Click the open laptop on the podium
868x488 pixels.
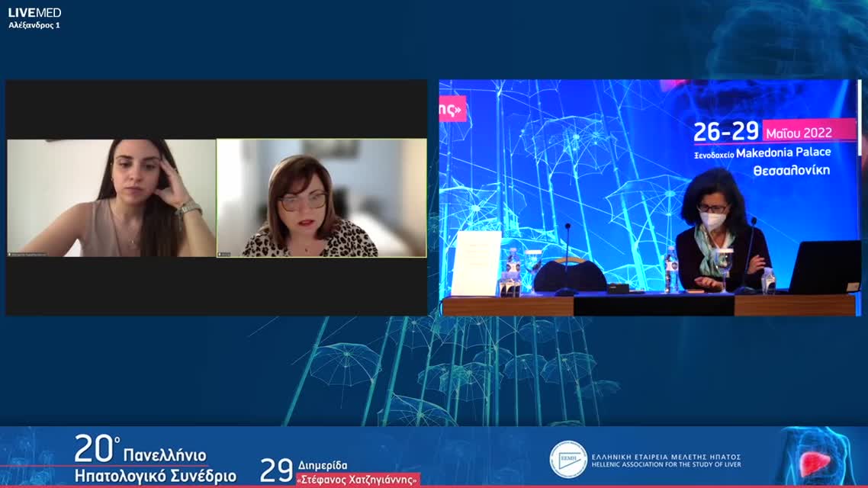[x=825, y=267]
